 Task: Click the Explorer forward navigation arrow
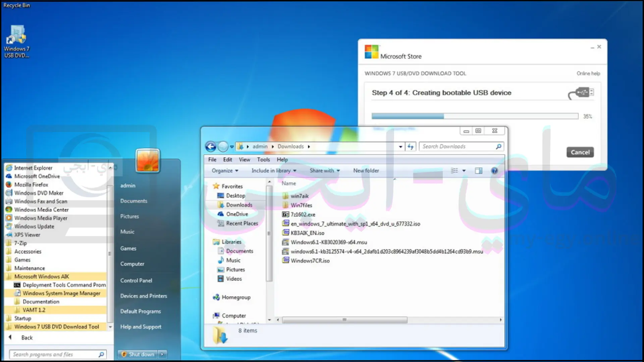(x=223, y=146)
